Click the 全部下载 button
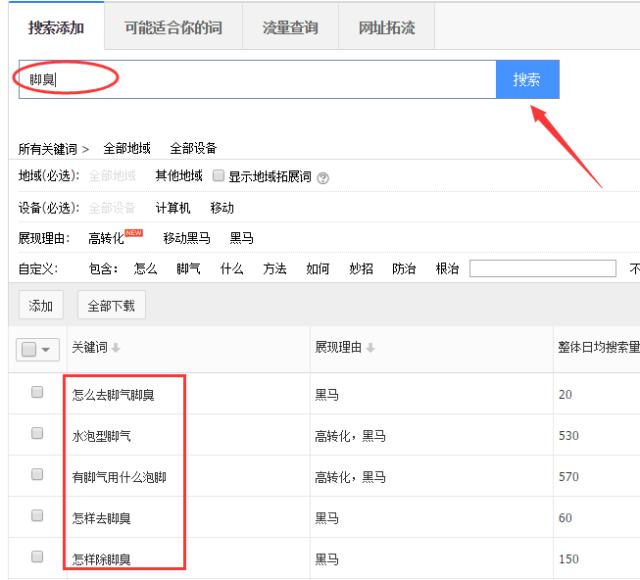Viewport: 640px width, 580px height. pyautogui.click(x=111, y=305)
